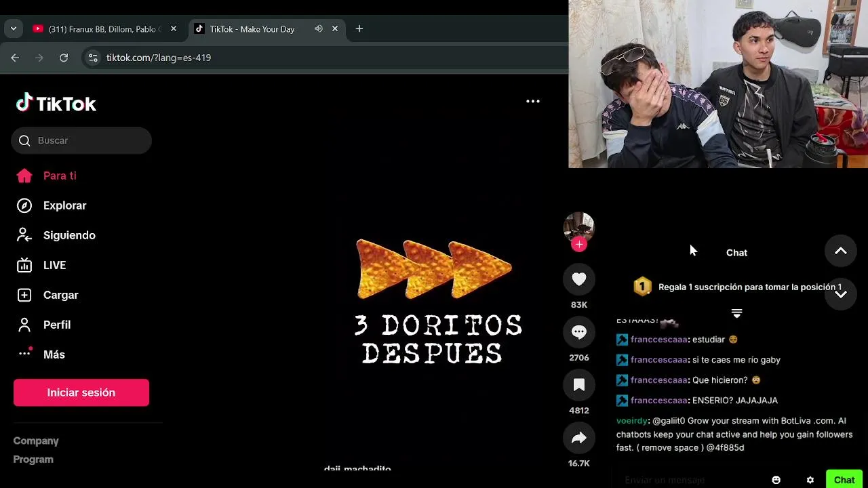Click the address bar URL tiktok.com
Viewport: 868px width, 488px height.
click(159, 58)
